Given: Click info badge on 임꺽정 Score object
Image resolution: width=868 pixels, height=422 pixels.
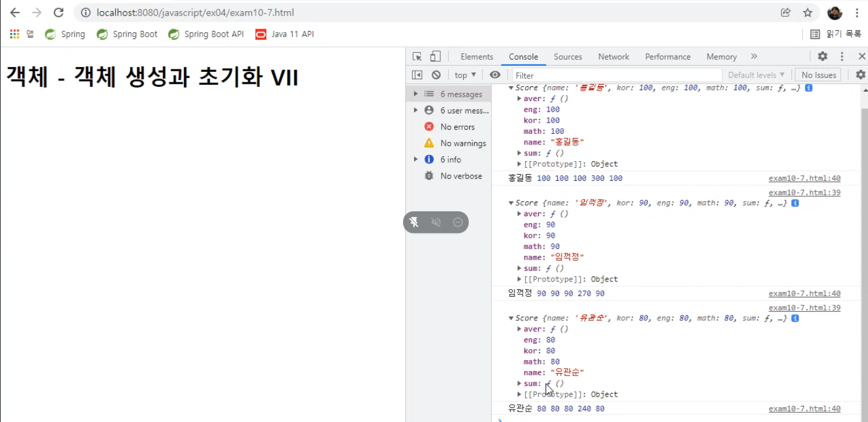Looking at the screenshot, I should (x=795, y=203).
